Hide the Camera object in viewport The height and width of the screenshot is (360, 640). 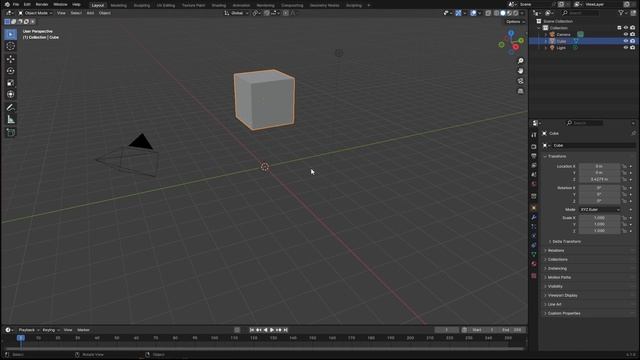coord(626,35)
